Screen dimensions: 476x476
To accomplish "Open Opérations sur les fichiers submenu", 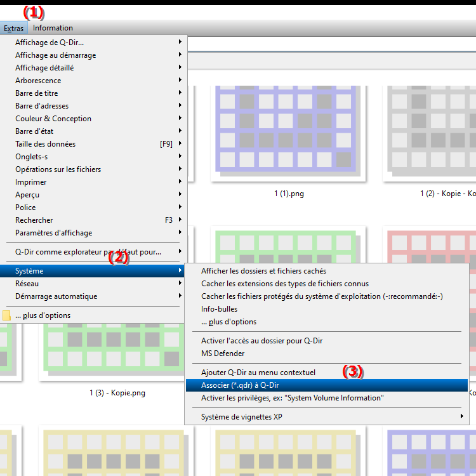I will pos(93,169).
